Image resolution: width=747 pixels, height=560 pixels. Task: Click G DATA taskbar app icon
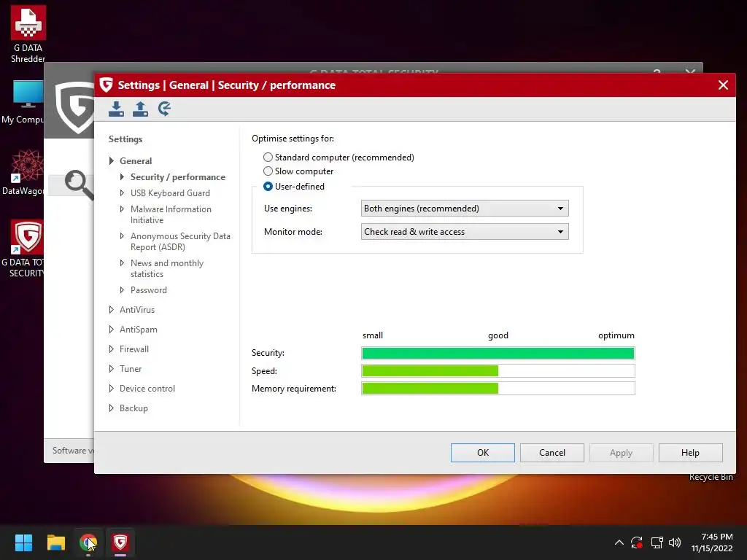tap(120, 542)
